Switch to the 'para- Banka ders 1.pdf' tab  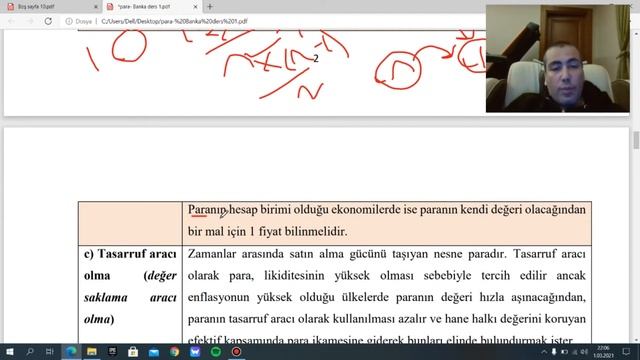(x=152, y=7)
